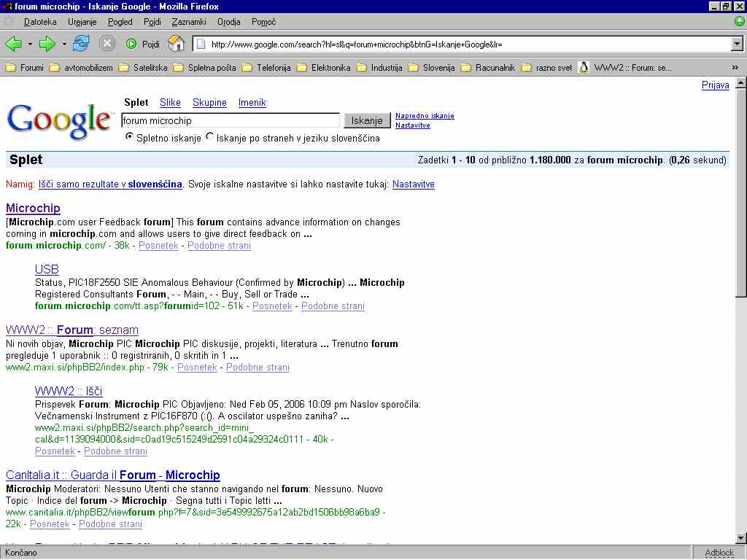Select Spletno iskanje radio button
Image resolution: width=747 pixels, height=560 pixels.
pos(128,136)
